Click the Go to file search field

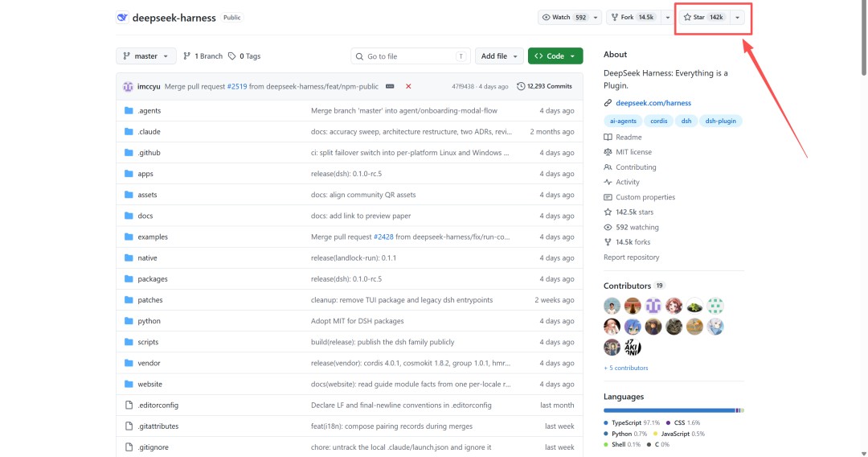click(x=410, y=56)
